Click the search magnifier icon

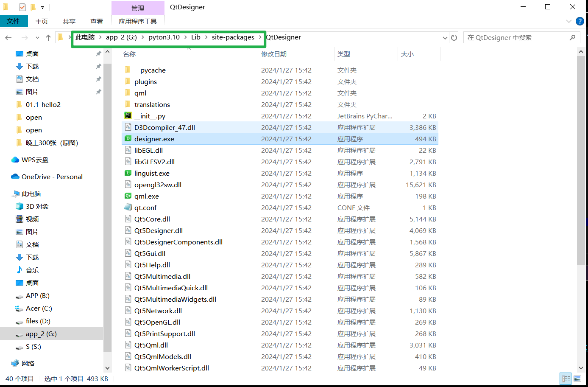(x=572, y=37)
